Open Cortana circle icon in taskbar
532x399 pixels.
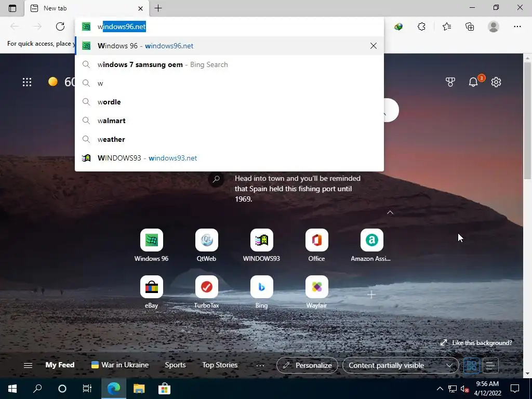click(62, 389)
